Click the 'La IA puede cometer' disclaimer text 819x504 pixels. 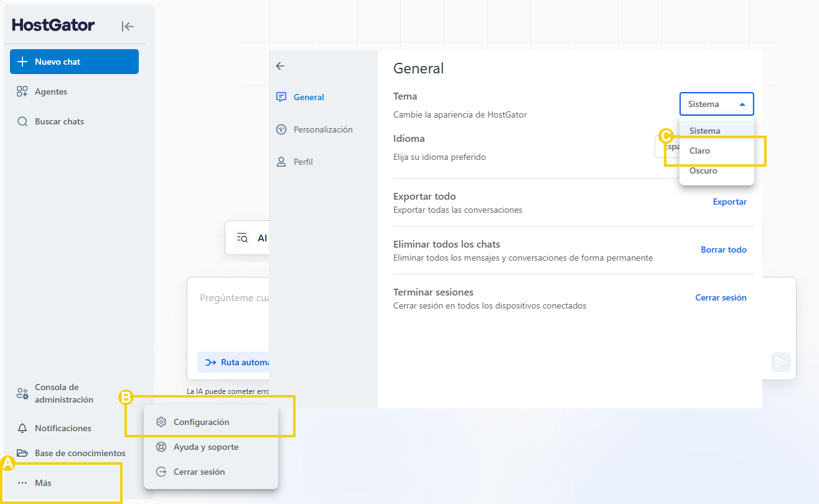(x=228, y=391)
